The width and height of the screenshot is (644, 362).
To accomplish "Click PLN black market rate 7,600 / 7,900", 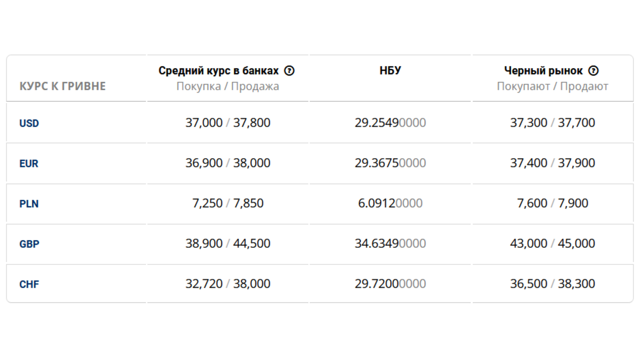I will pyautogui.click(x=552, y=203).
